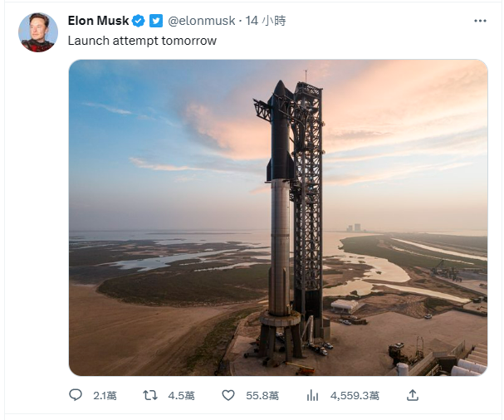The width and height of the screenshot is (504, 420).
Task: Open the three-dot more options menu
Action: [480, 21]
